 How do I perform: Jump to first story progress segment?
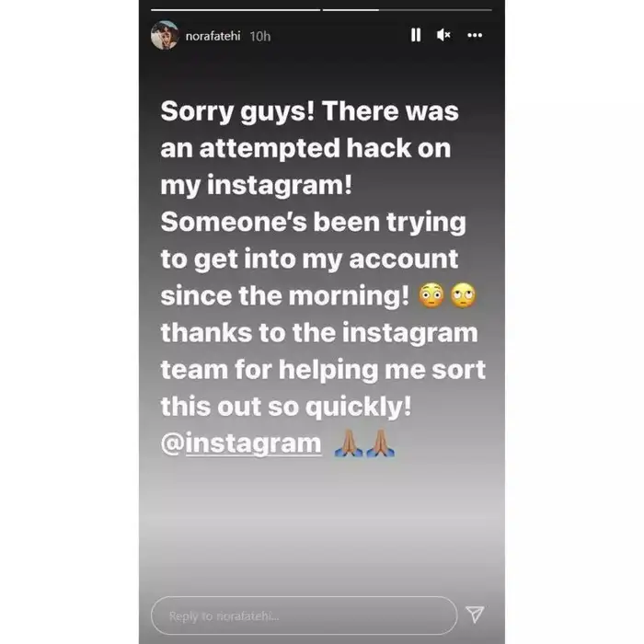click(x=236, y=10)
